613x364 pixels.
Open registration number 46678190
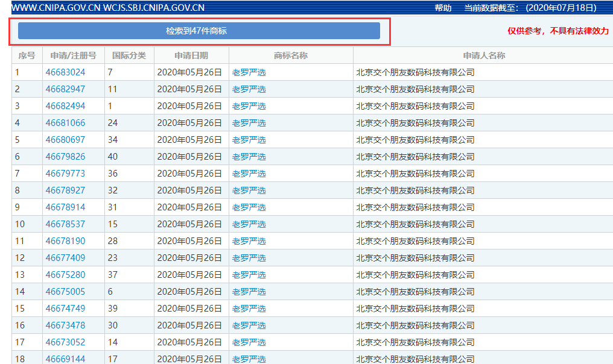[65, 241]
